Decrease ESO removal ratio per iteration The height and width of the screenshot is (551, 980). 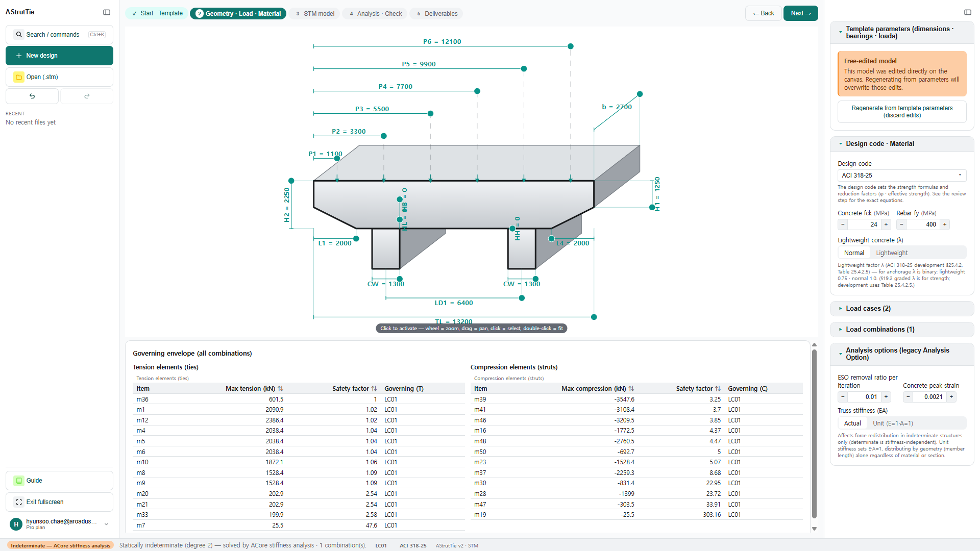843,397
